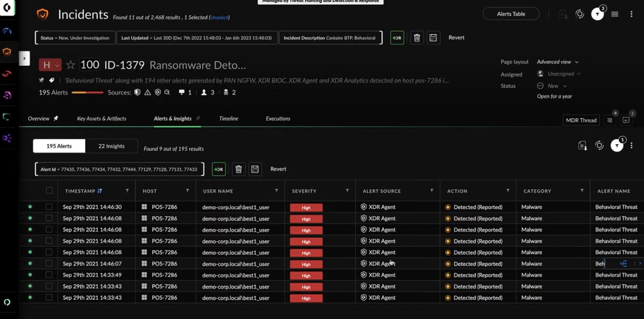Click the Alerts Table button
This screenshot has height=319, width=644.
[x=511, y=14]
